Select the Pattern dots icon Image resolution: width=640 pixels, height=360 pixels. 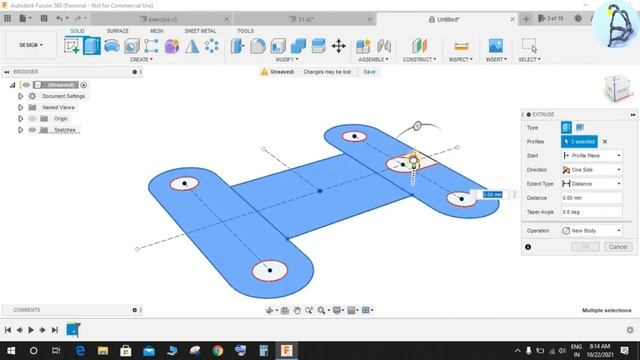[211, 46]
